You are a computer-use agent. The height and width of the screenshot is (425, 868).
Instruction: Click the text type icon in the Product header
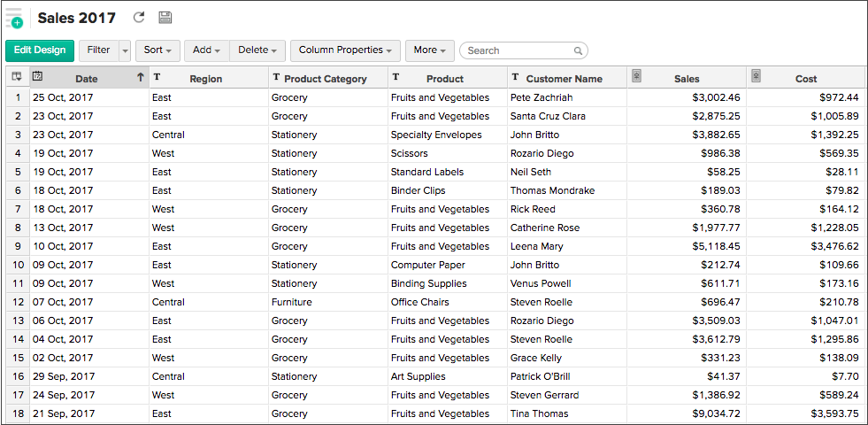[x=396, y=78]
